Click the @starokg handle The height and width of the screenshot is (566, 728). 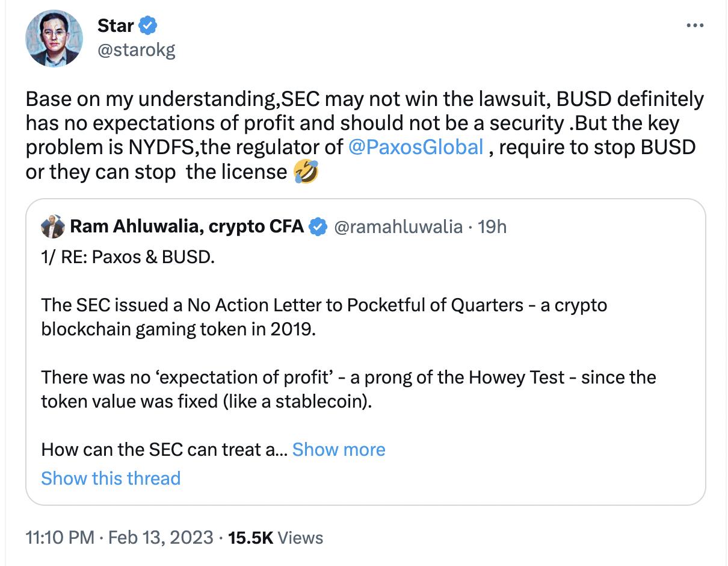click(135, 50)
